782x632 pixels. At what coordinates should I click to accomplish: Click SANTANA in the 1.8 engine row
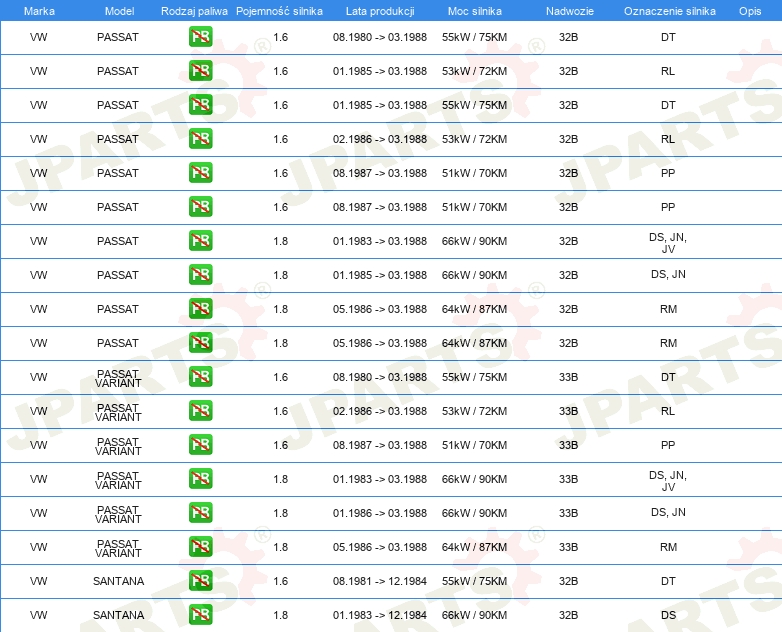118,615
